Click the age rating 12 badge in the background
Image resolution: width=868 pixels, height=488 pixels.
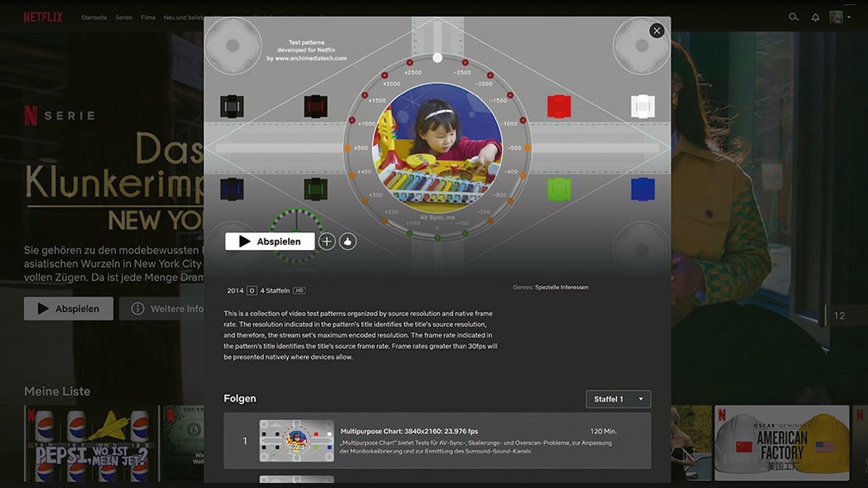pyautogui.click(x=840, y=315)
